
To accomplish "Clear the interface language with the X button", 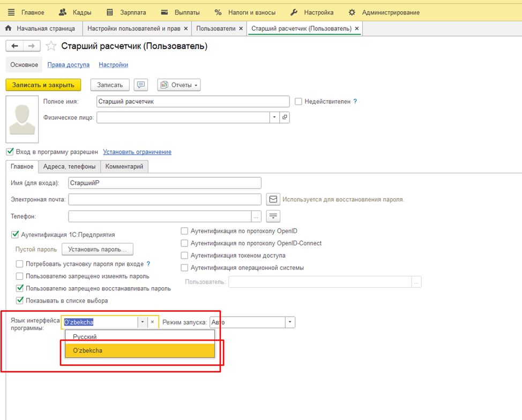I will click(x=153, y=322).
